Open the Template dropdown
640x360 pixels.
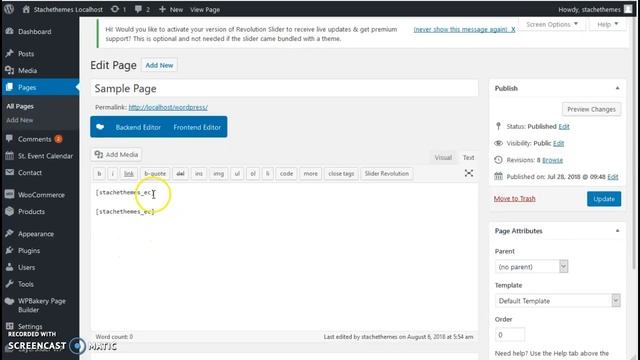[557, 300]
